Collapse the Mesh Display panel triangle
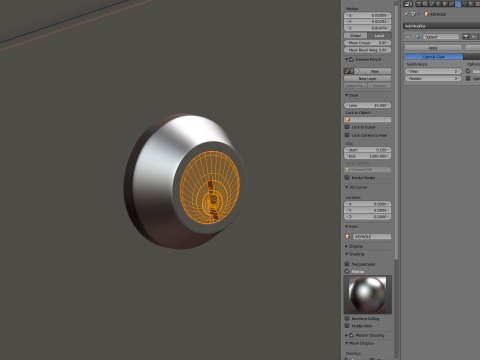The height and width of the screenshot is (360, 480). pos(347,343)
